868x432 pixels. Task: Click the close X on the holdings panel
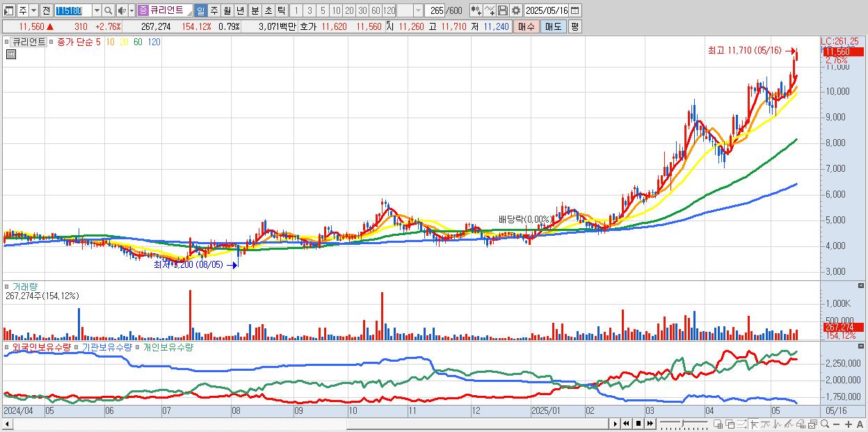tap(861, 346)
